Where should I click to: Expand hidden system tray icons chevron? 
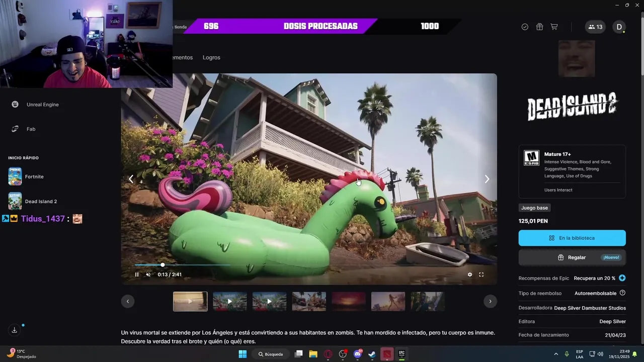click(556, 354)
